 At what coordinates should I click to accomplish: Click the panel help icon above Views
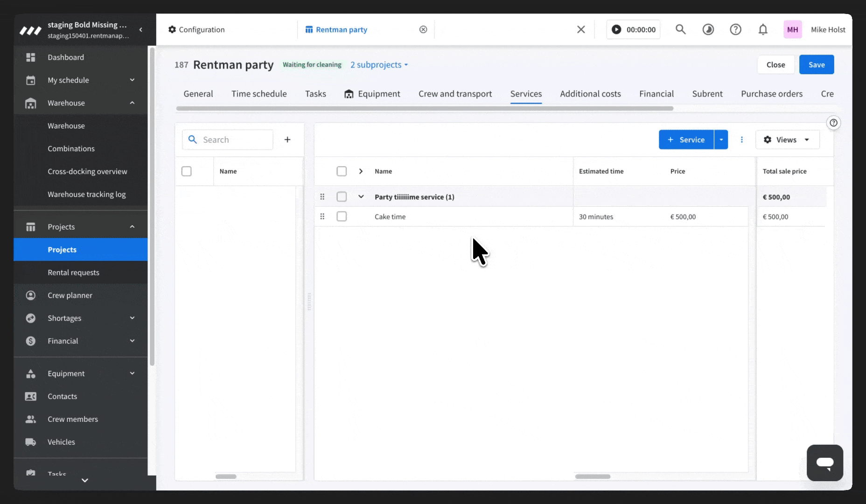coord(833,123)
